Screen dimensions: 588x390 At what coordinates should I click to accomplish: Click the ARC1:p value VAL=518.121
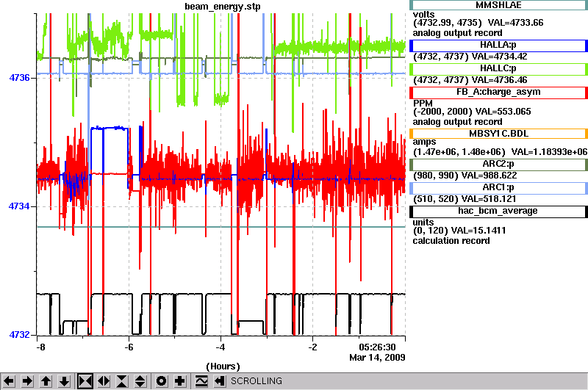tap(489, 199)
